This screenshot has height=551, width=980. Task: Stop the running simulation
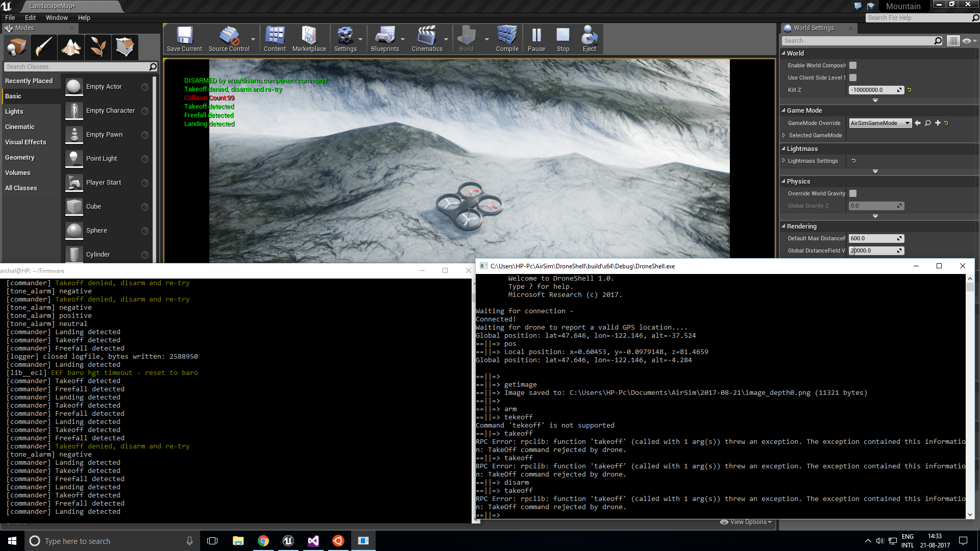pyautogui.click(x=562, y=38)
